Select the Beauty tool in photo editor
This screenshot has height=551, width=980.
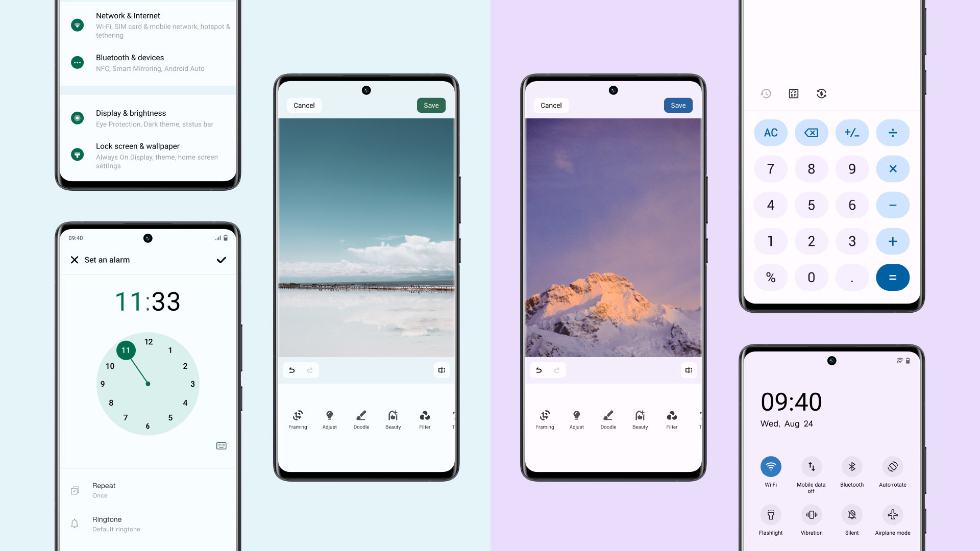(x=391, y=418)
